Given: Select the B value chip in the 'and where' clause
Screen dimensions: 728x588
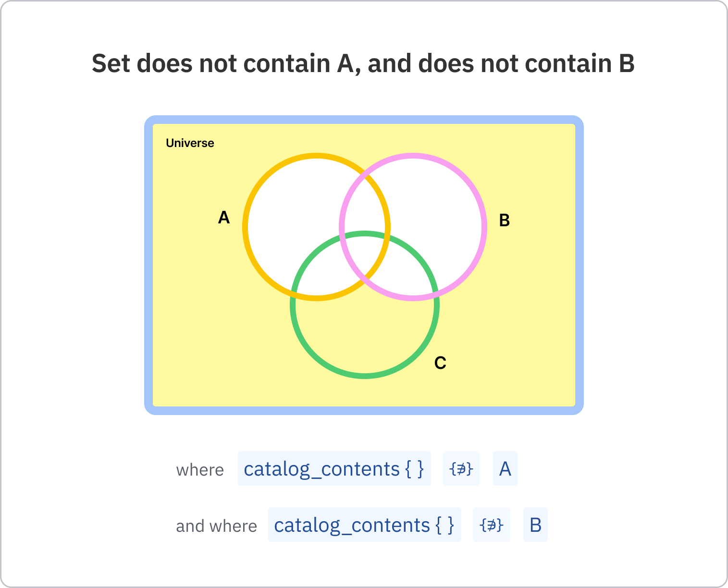Looking at the screenshot, I should point(535,525).
